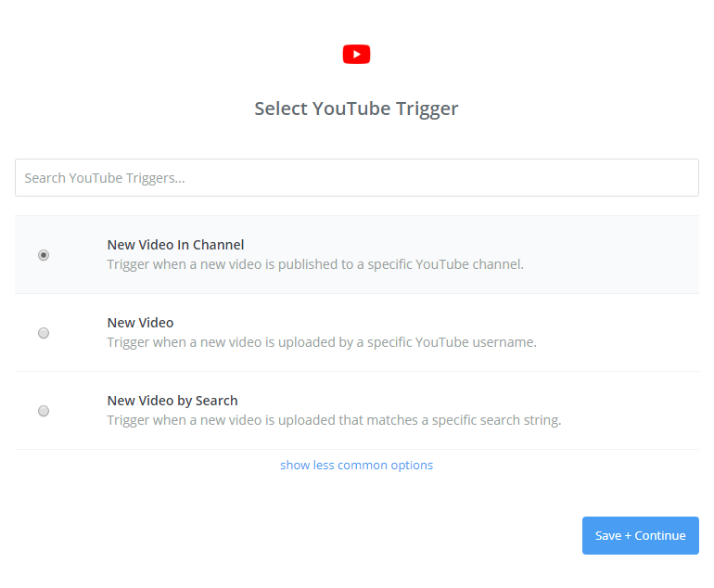714x588 pixels.
Task: Choose the "New Video" option title
Action: click(140, 323)
